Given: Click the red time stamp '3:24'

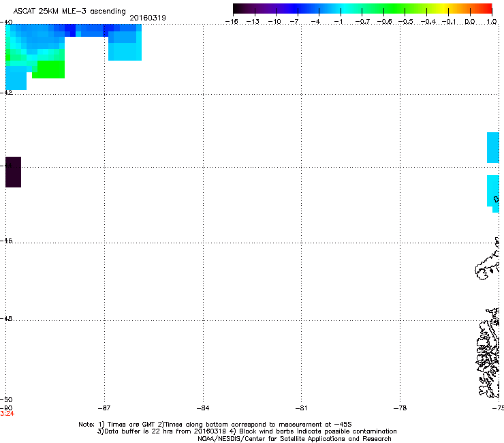Looking at the screenshot, I should 7,414.
